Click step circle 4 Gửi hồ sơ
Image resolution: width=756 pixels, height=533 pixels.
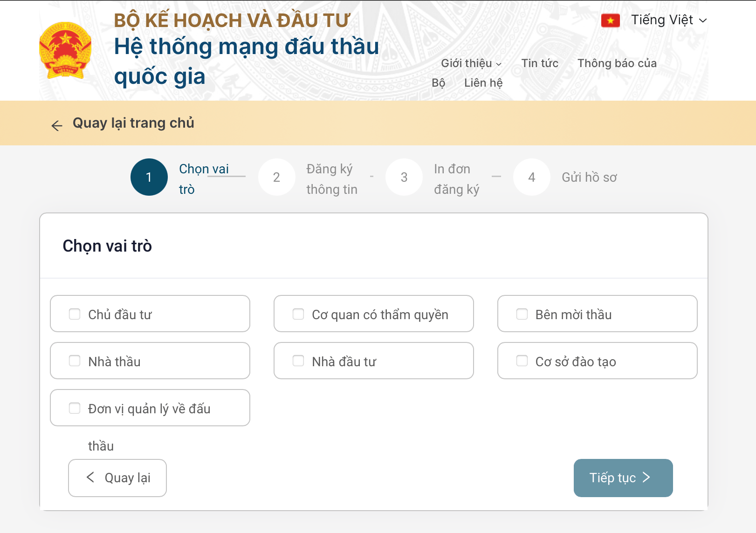click(x=531, y=177)
